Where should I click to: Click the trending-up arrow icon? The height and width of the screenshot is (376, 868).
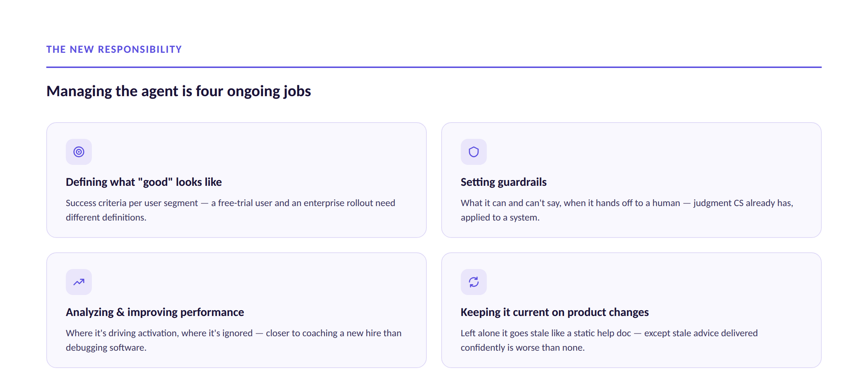point(79,282)
